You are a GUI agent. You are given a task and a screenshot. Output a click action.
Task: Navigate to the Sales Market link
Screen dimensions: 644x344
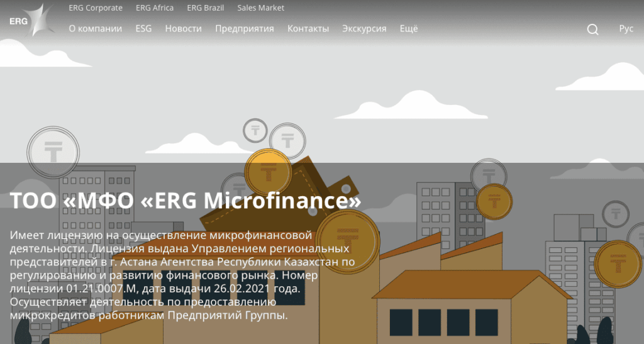[x=260, y=8]
